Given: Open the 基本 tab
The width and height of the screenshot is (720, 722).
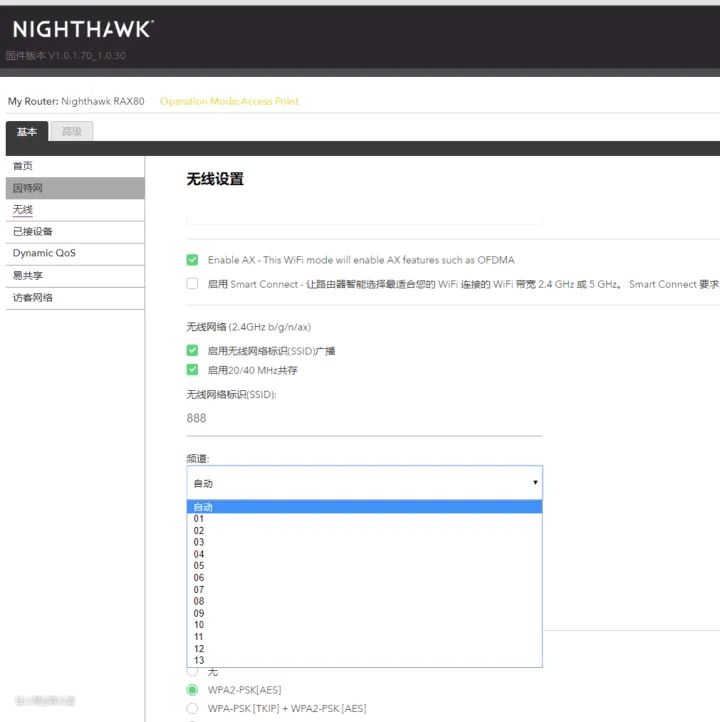Looking at the screenshot, I should coord(27,132).
